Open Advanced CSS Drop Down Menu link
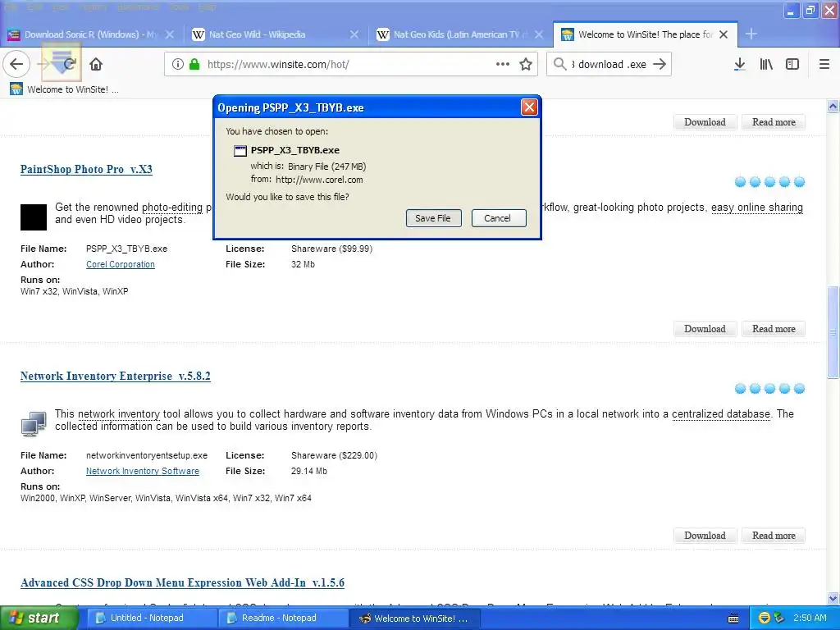840x630 pixels. click(182, 583)
